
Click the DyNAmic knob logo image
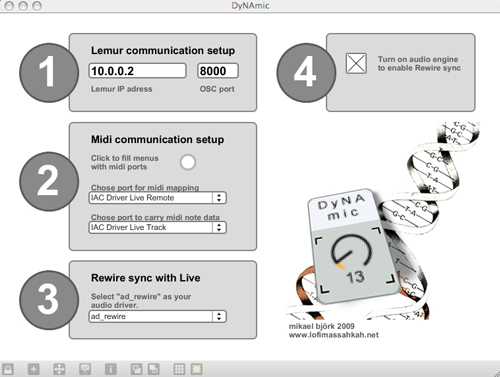pos(353,246)
